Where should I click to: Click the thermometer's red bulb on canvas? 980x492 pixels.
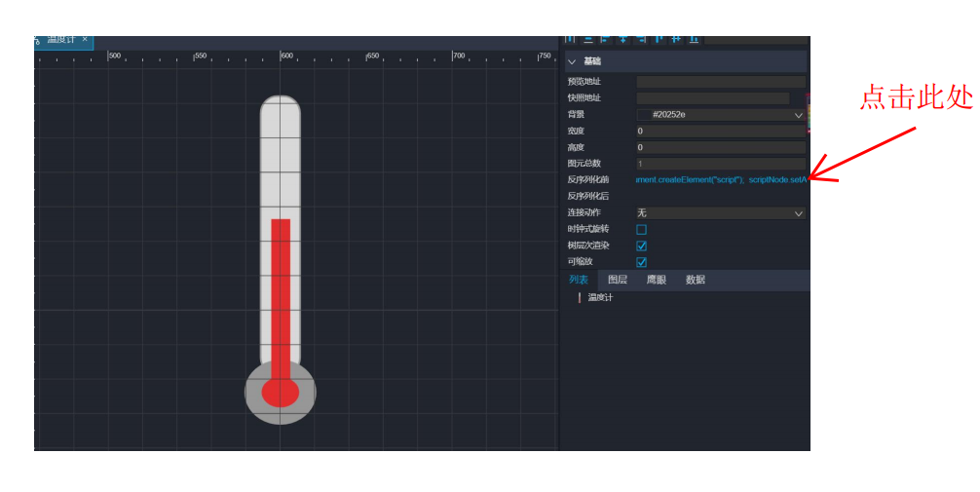pos(281,392)
